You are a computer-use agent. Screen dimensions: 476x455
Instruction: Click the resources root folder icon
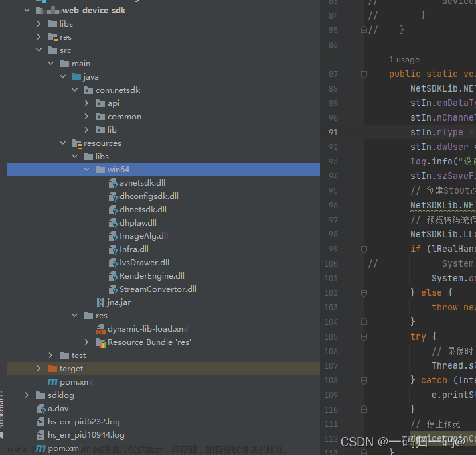coord(76,143)
